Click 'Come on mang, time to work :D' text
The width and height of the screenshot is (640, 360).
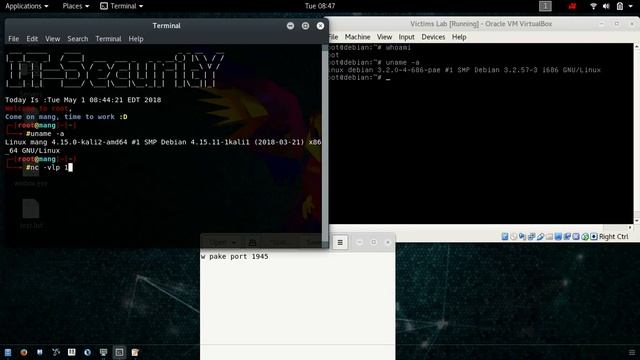pos(66,117)
